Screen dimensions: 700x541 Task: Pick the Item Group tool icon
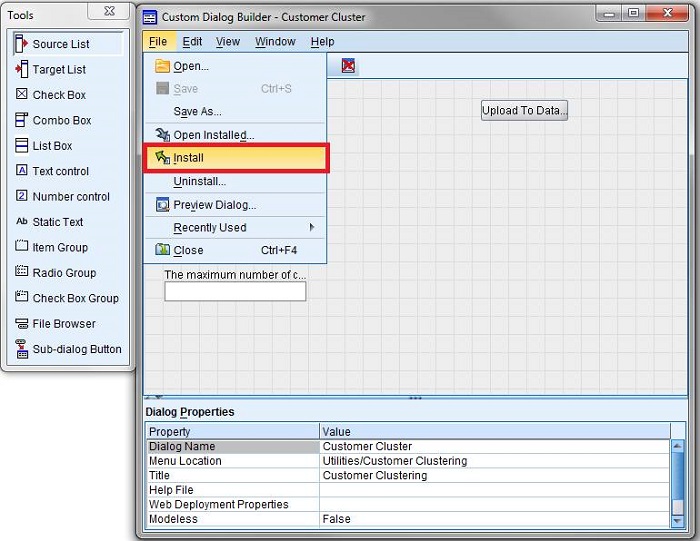coord(21,246)
